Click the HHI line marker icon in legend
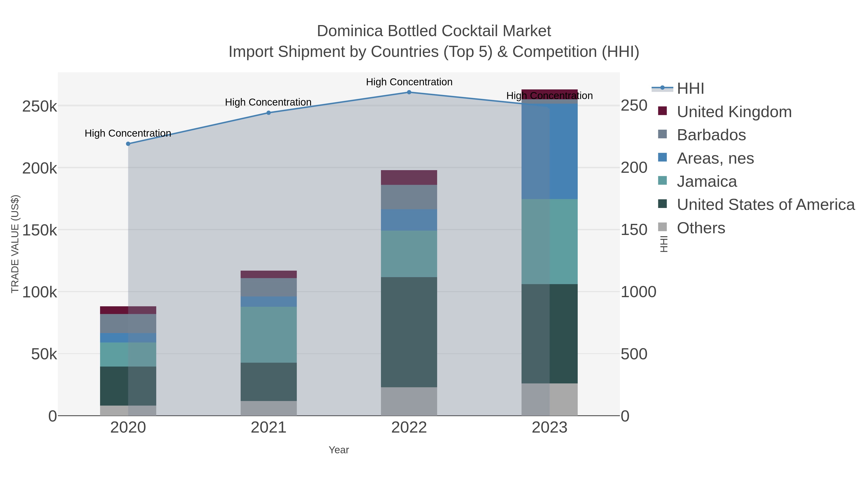The image size is (868, 488). [x=663, y=88]
